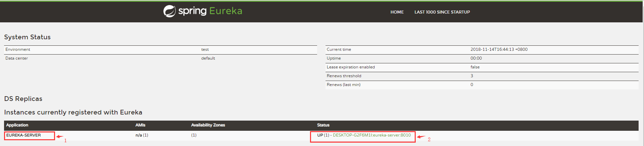This screenshot has height=146, width=644.
Task: Click the AMIs column header
Action: (x=140, y=125)
